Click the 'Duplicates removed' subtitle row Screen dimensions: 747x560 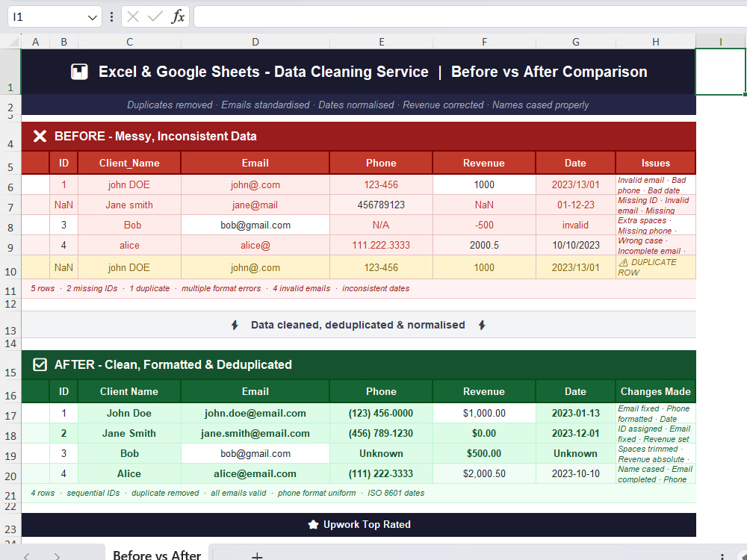pos(359,105)
